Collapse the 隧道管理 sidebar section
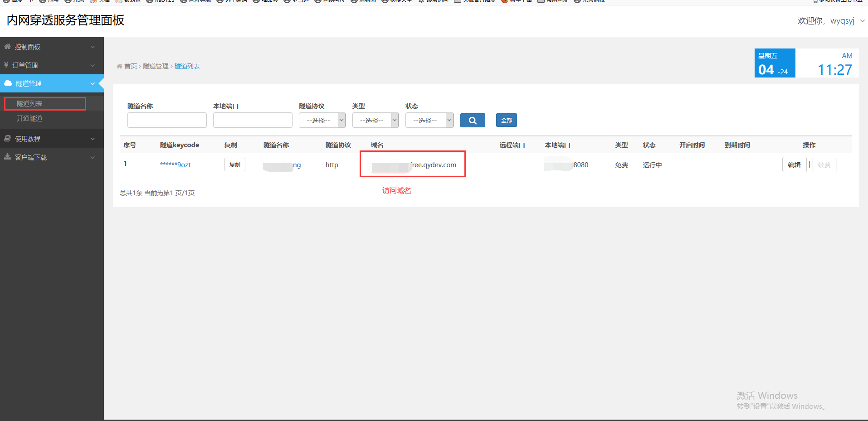 (92, 83)
